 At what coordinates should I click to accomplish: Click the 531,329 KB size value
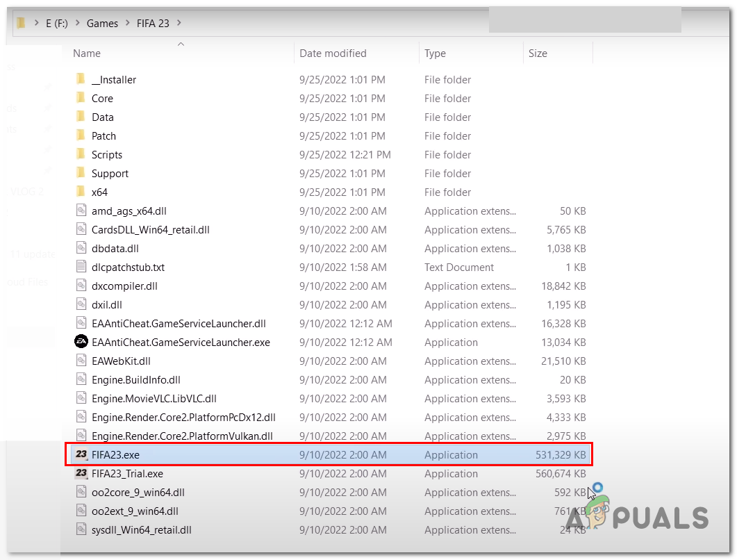click(x=561, y=455)
